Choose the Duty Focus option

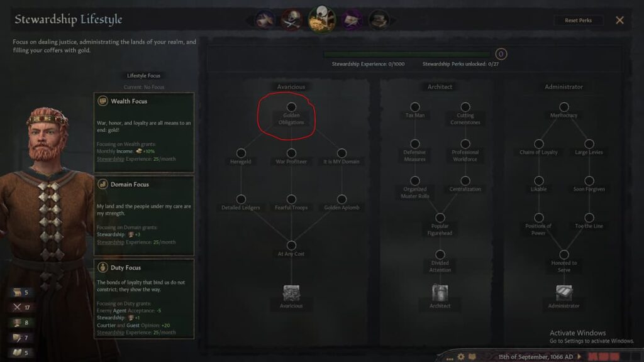pos(144,299)
